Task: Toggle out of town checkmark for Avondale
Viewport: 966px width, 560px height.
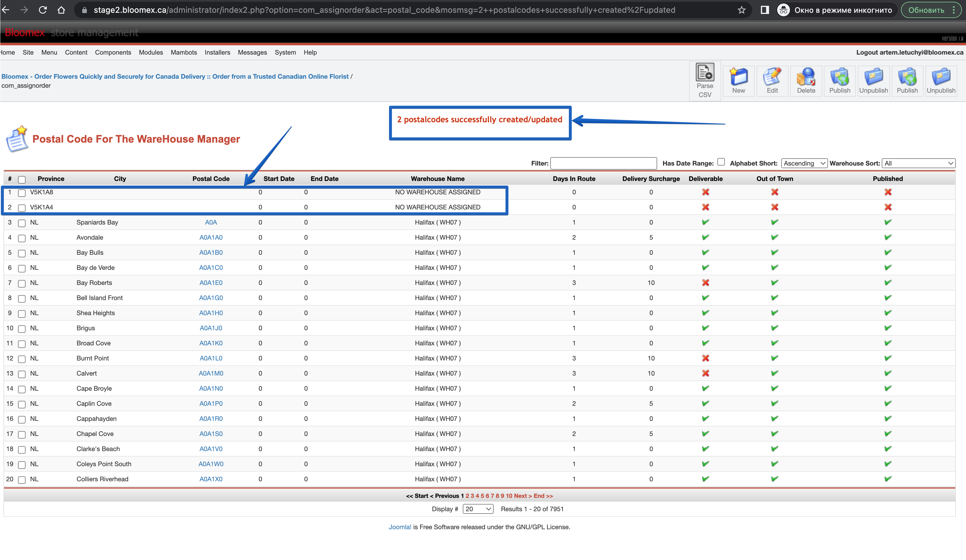Action: point(774,237)
